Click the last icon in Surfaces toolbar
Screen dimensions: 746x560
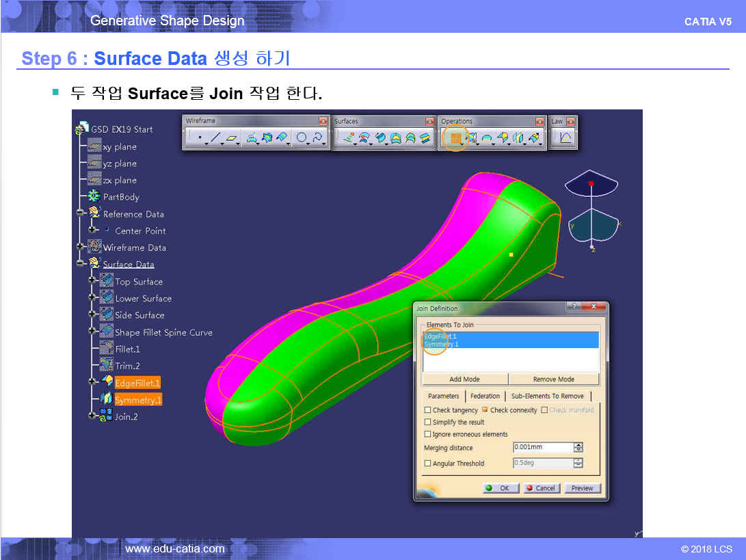click(425, 138)
